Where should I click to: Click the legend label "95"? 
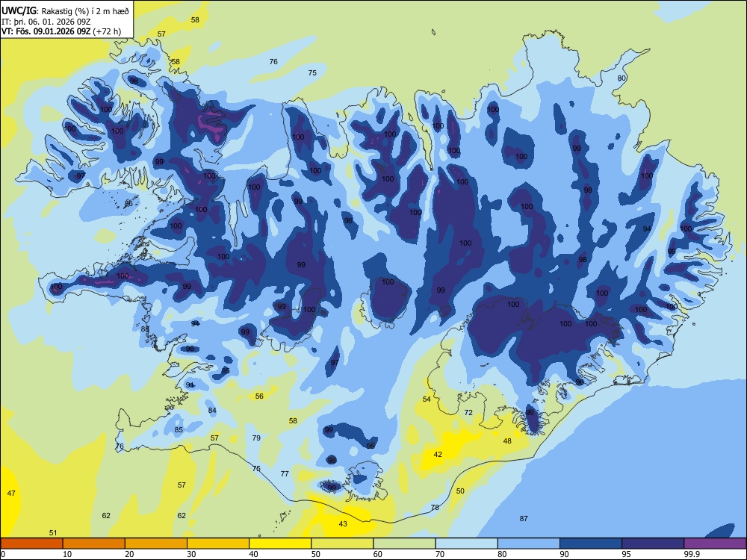pyautogui.click(x=626, y=554)
